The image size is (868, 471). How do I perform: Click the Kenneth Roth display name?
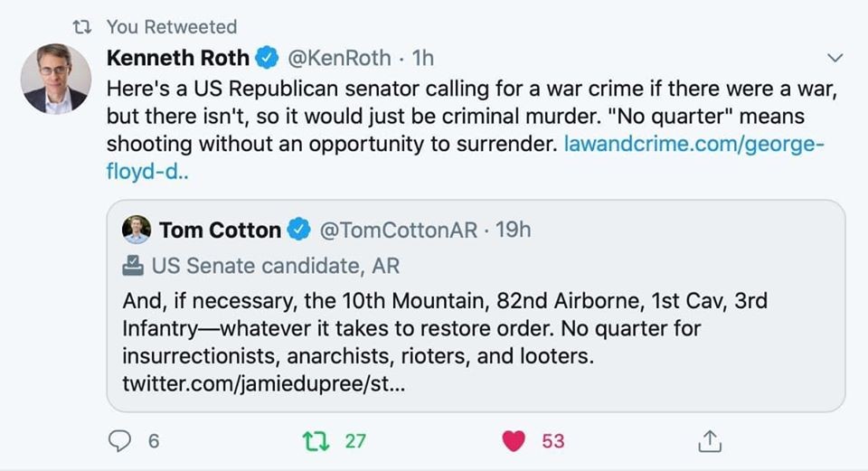click(178, 59)
